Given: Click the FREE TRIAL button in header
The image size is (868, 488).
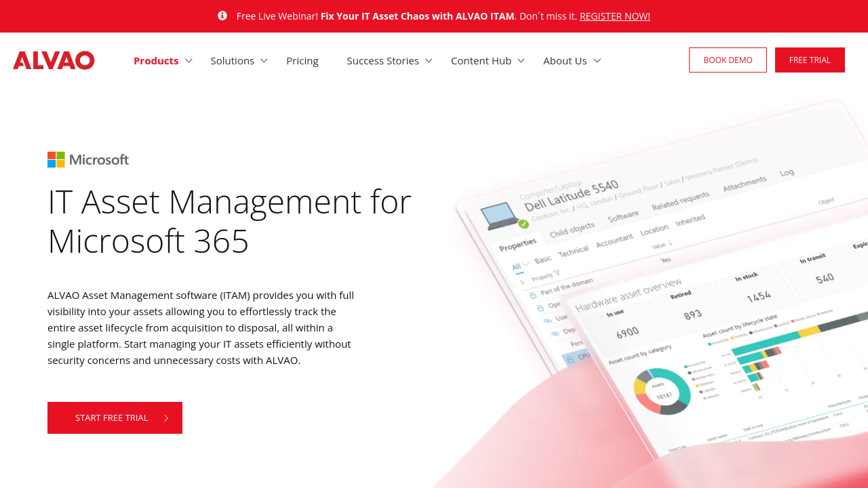Looking at the screenshot, I should 810,60.
